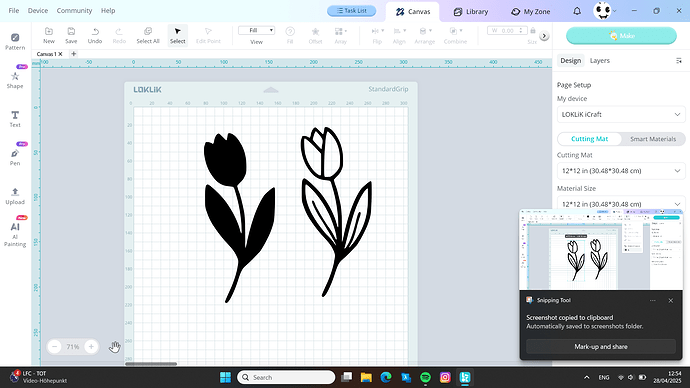Expand the LOKLiK iCraft device dropdown
This screenshot has height=388, width=690.
pos(621,114)
